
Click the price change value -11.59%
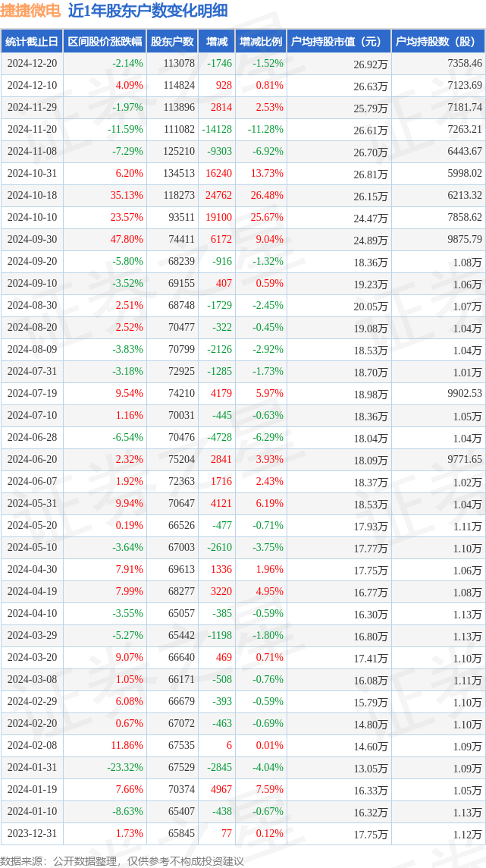coord(125,130)
